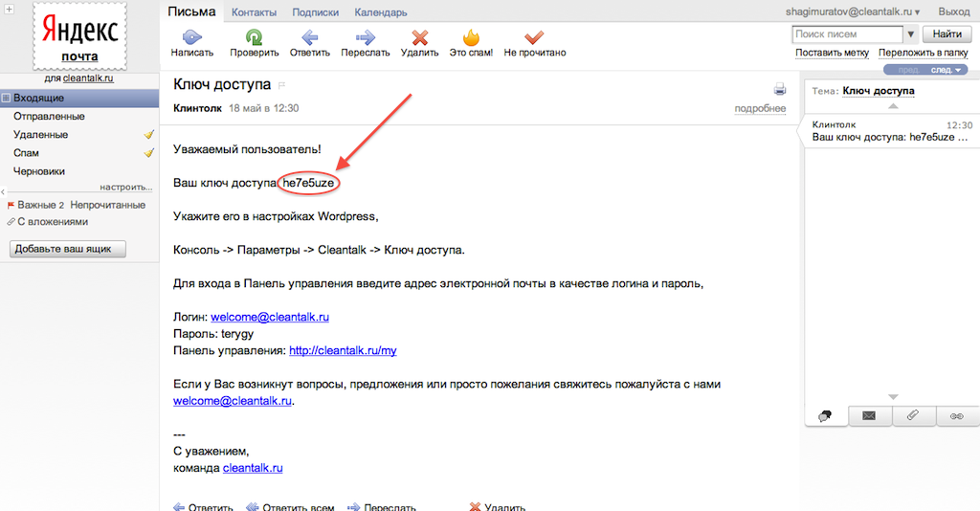Open the http://cleantalk.ru/my link

(x=343, y=351)
